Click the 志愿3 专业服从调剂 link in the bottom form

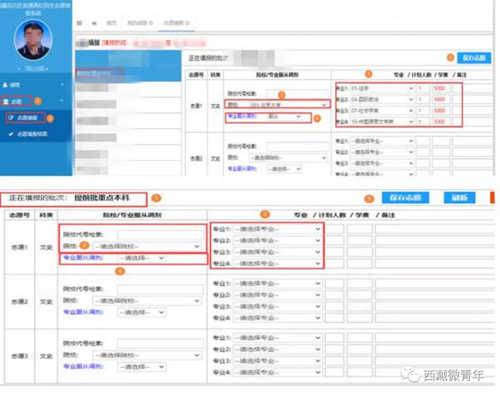(83, 366)
